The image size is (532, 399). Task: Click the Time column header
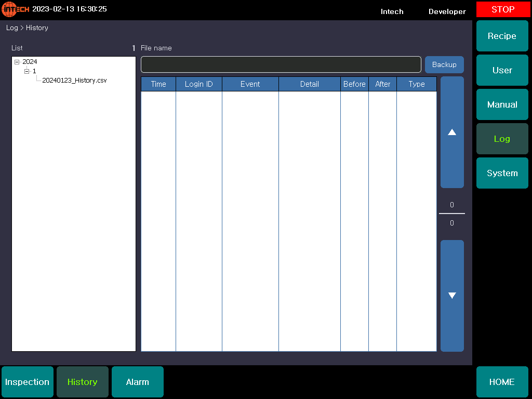coord(158,84)
